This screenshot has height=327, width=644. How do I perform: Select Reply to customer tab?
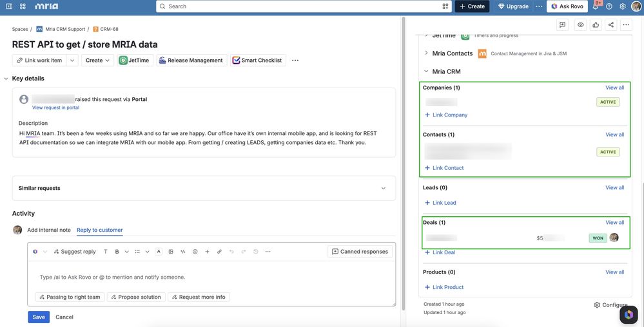[100, 230]
